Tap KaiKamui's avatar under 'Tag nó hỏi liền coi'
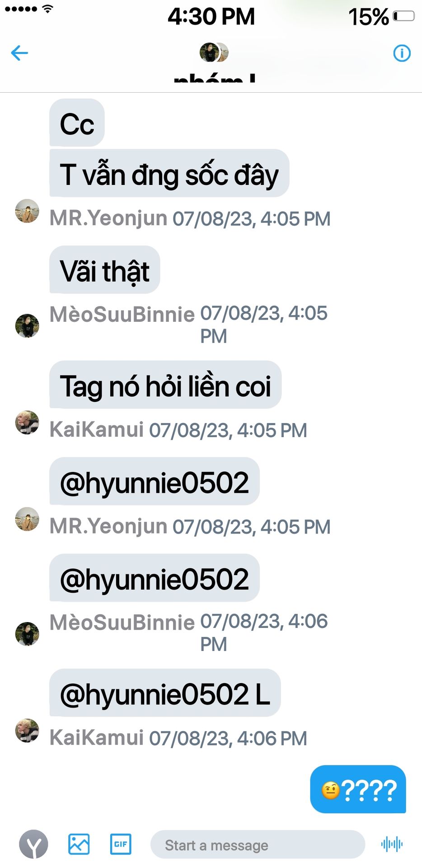Image resolution: width=422 pixels, height=868 pixels. tap(27, 422)
